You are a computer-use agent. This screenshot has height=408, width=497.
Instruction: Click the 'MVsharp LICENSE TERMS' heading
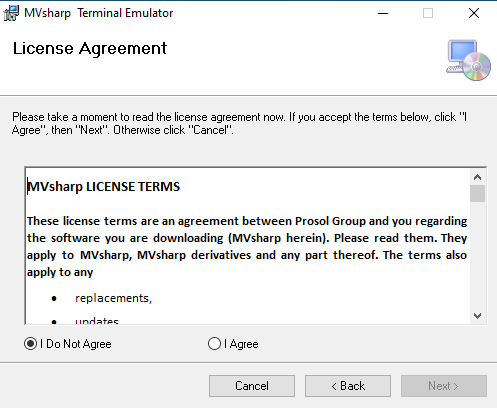[103, 187]
